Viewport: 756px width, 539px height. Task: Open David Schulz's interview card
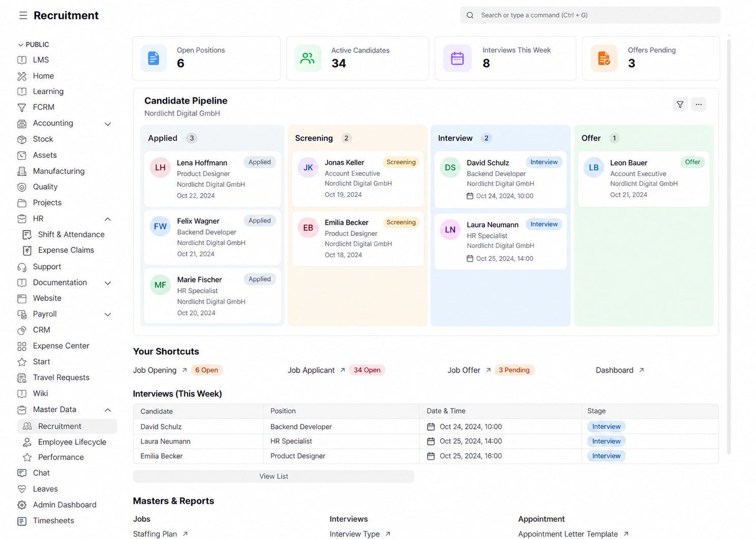click(x=501, y=180)
